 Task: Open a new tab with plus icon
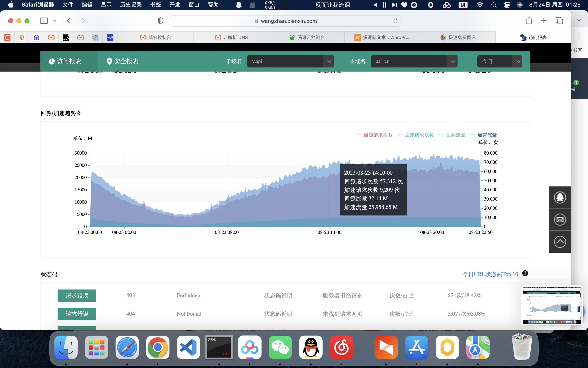point(544,21)
